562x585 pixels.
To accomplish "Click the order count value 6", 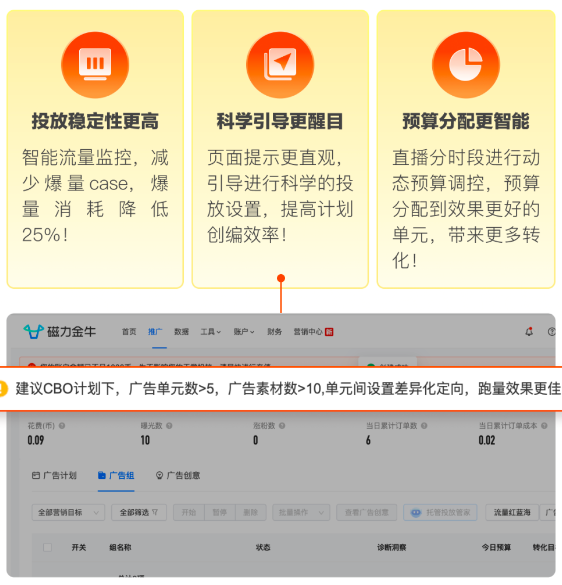I will click(x=368, y=440).
